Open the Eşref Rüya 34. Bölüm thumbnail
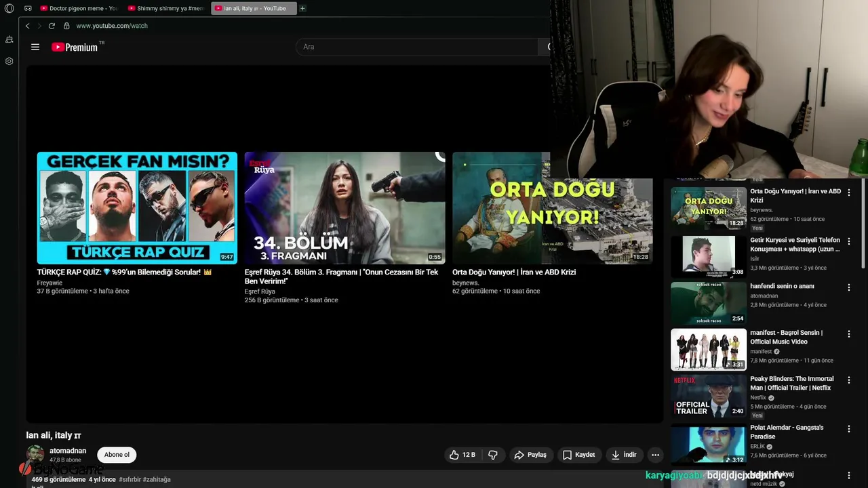 pos(344,207)
